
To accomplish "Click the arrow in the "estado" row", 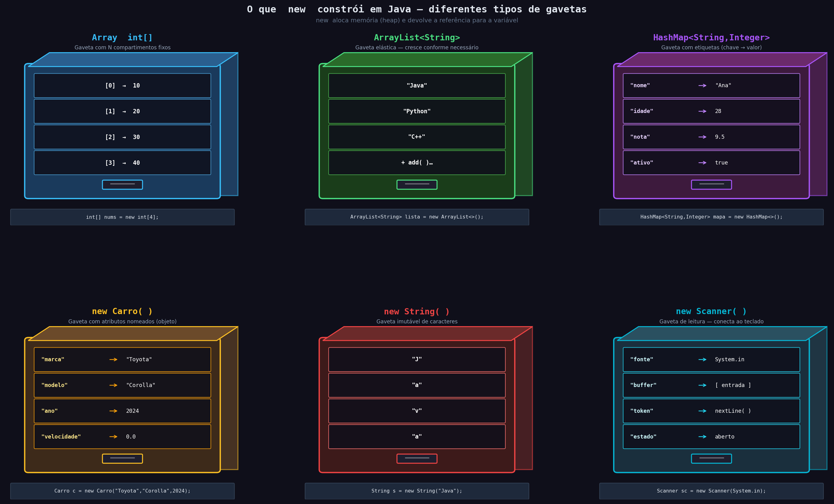I will tap(702, 437).
